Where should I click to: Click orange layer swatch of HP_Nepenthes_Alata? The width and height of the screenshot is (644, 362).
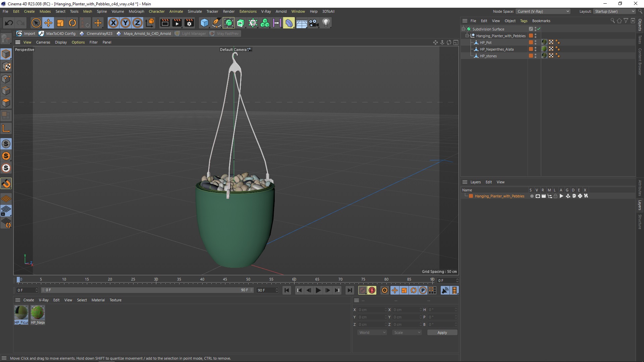(x=531, y=49)
